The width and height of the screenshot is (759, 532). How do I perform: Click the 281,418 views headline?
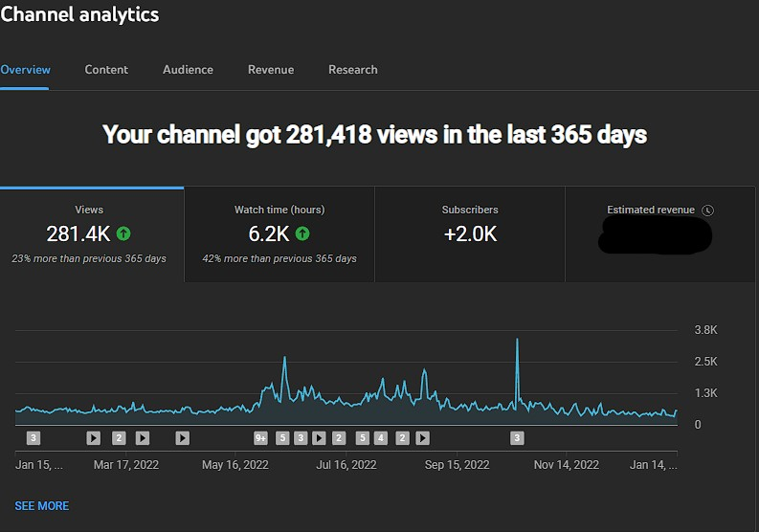tap(374, 134)
